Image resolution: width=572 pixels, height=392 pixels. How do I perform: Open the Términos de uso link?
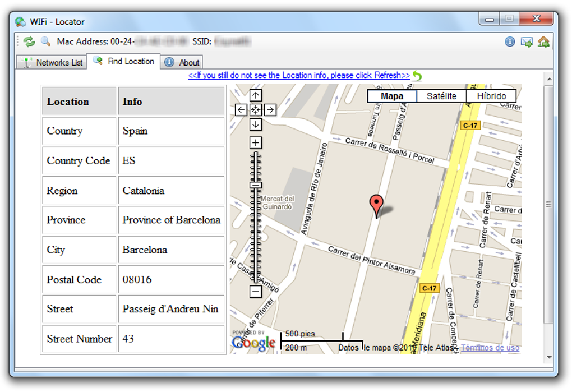click(490, 348)
